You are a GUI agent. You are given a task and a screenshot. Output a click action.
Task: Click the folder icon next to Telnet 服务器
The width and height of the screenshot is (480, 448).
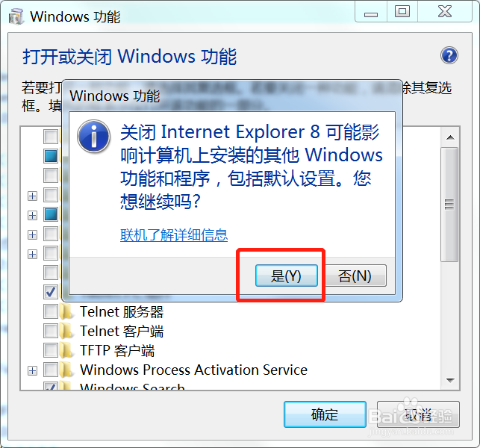click(x=66, y=311)
